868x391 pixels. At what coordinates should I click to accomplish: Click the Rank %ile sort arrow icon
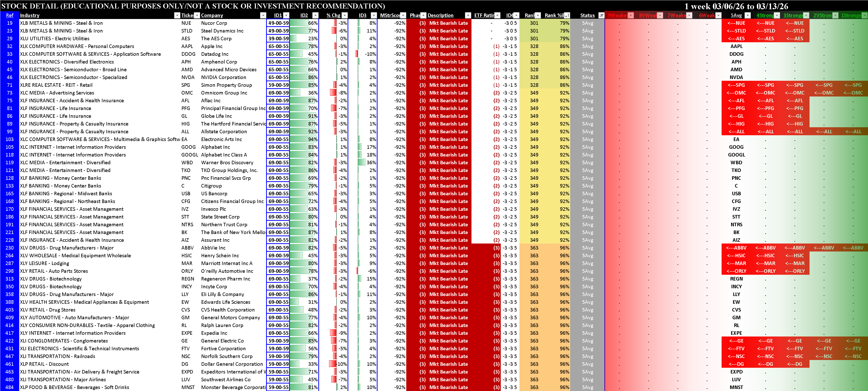coord(567,15)
